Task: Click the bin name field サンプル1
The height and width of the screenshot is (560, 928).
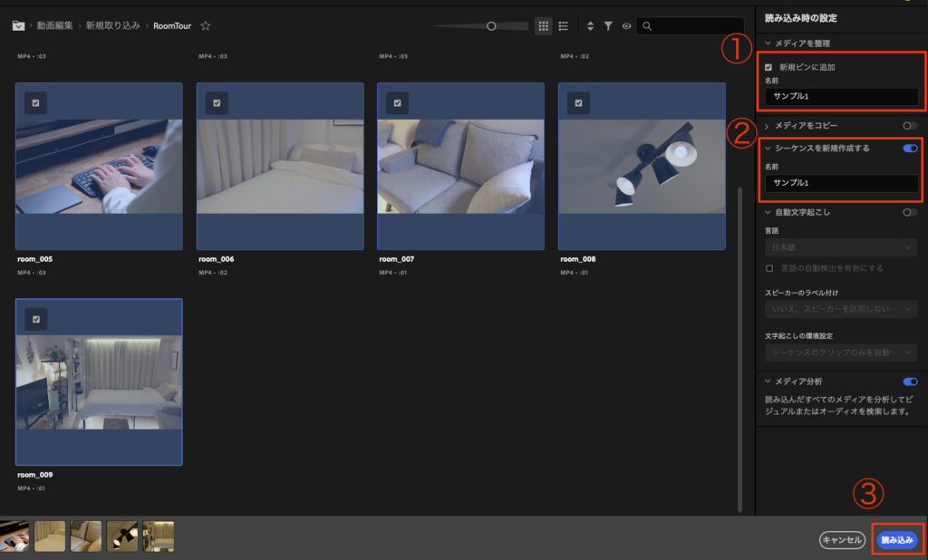Action: (841, 96)
